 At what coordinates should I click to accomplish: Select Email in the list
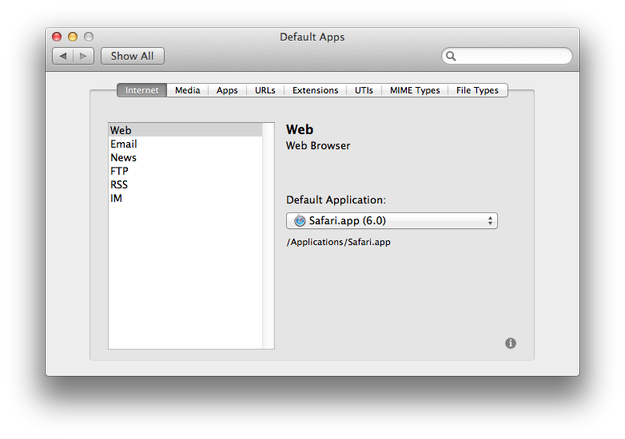[185, 144]
